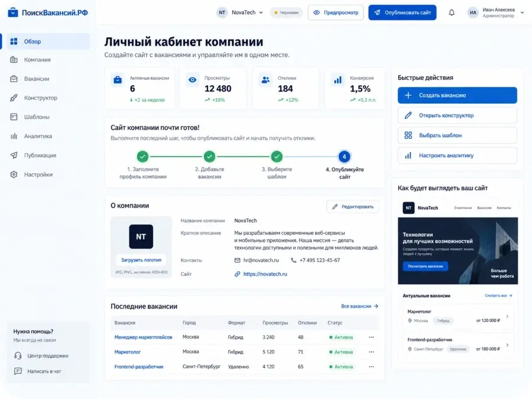532x399 pixels.
Task: Open the https://novatech.ru link
Action: tap(265, 274)
